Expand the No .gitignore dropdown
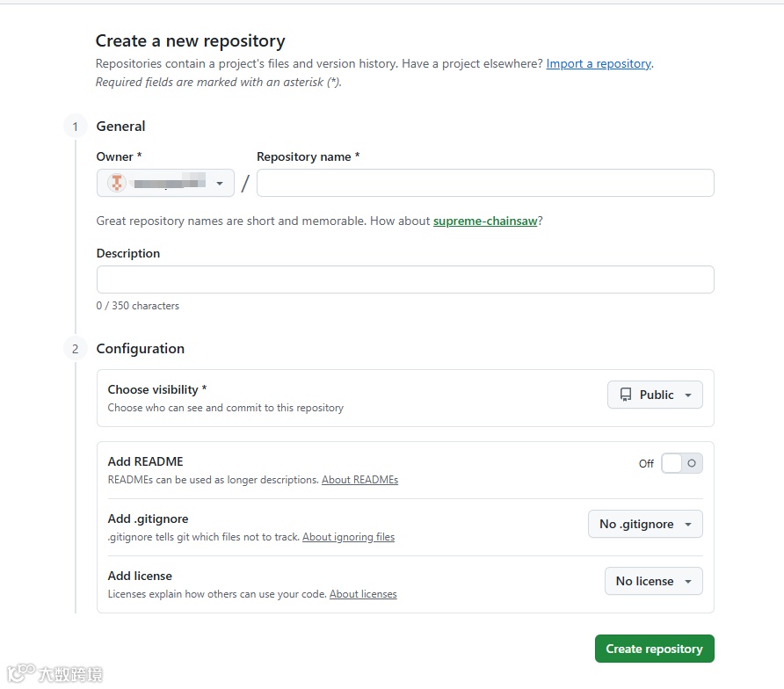The width and height of the screenshot is (784, 689). click(x=644, y=525)
